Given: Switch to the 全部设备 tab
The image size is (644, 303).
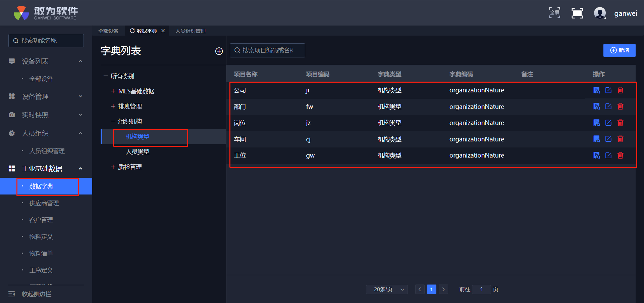Looking at the screenshot, I should pos(108,31).
